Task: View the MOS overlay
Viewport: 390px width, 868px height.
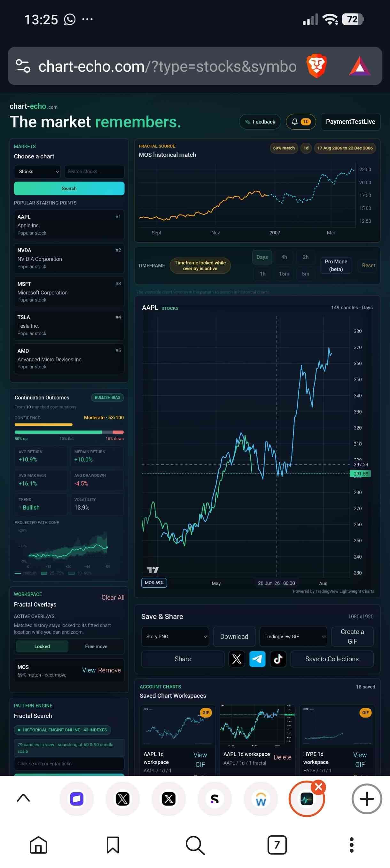Action: 89,670
